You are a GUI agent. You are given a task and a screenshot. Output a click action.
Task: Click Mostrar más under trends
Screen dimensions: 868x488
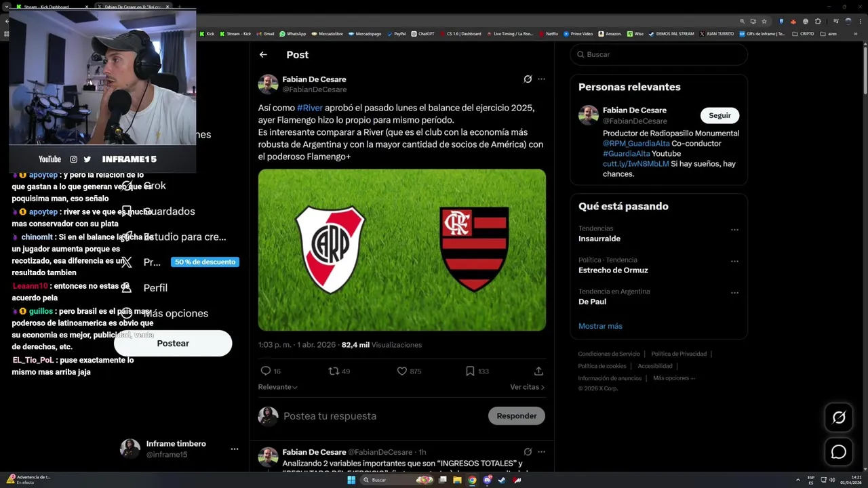(600, 326)
